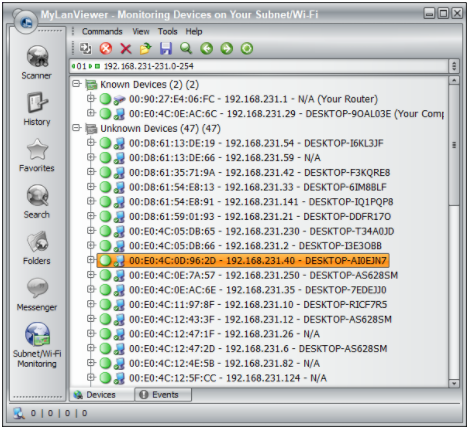Click the blue floppy disk save icon
Screen dimensions: 470x427
(166, 49)
